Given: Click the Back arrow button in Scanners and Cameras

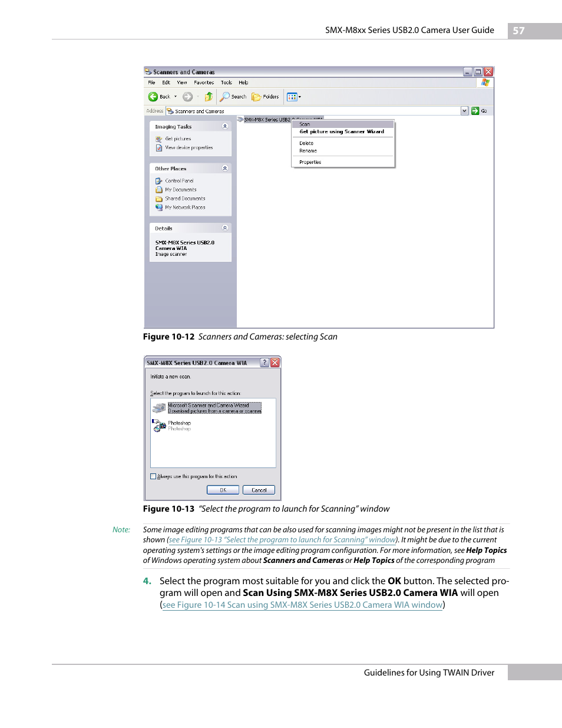Looking at the screenshot, I should 153,97.
